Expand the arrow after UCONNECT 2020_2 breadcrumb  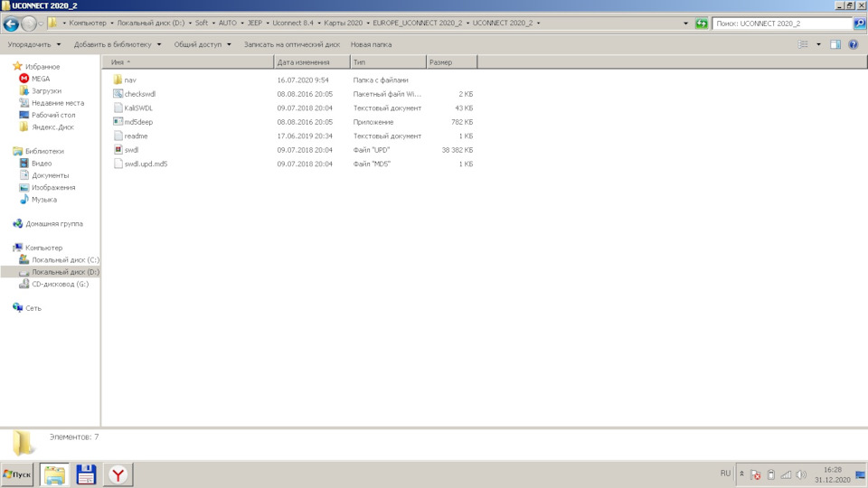pyautogui.click(x=538, y=23)
